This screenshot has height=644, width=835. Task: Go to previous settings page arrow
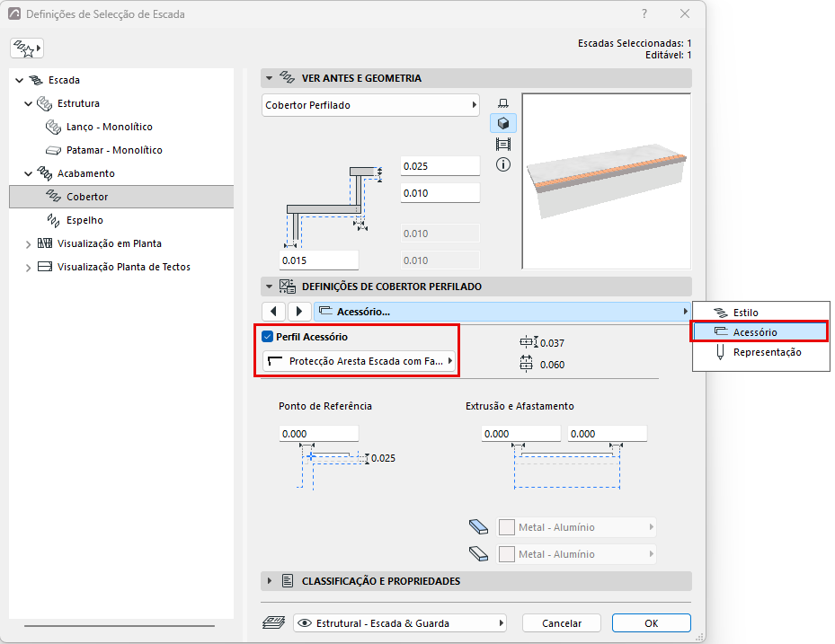(274, 312)
